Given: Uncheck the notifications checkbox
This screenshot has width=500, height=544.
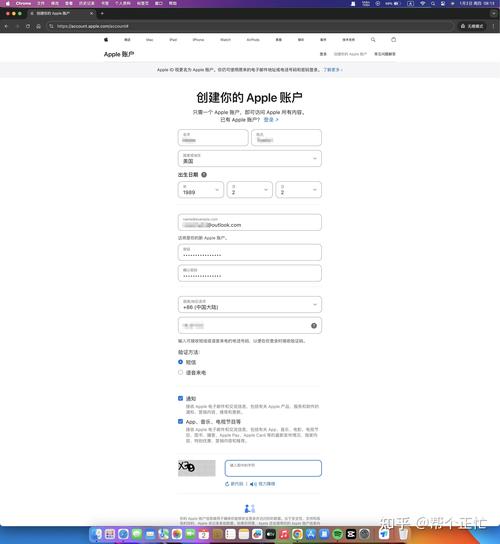Looking at the screenshot, I should coord(180,398).
